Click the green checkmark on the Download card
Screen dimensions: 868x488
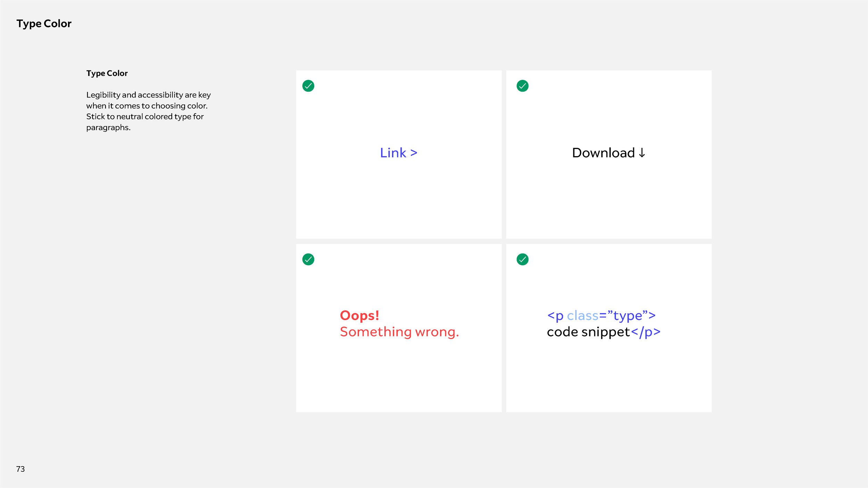pos(522,86)
